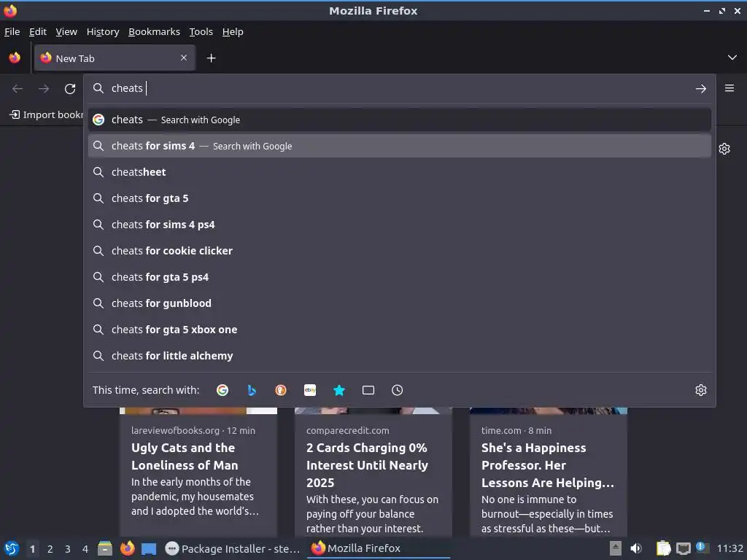Switch to Package Installer taskbar window
The width and height of the screenshot is (747, 560).
[x=233, y=549]
